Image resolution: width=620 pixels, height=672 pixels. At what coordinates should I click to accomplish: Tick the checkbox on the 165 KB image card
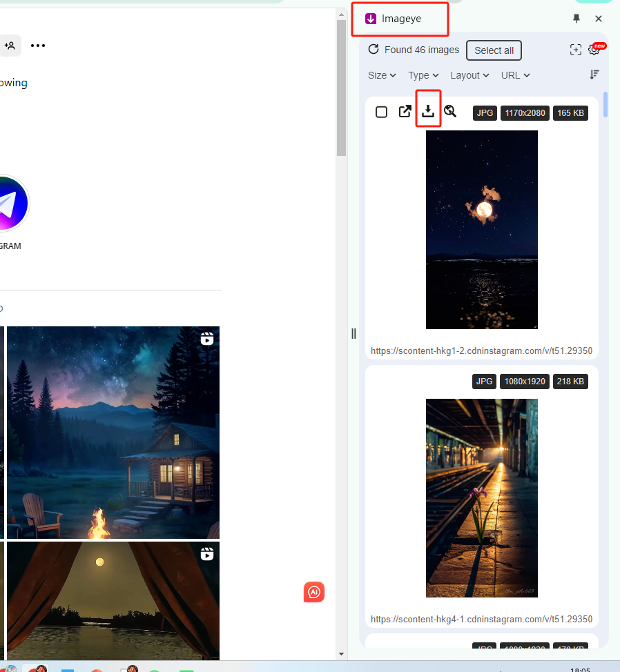381,112
